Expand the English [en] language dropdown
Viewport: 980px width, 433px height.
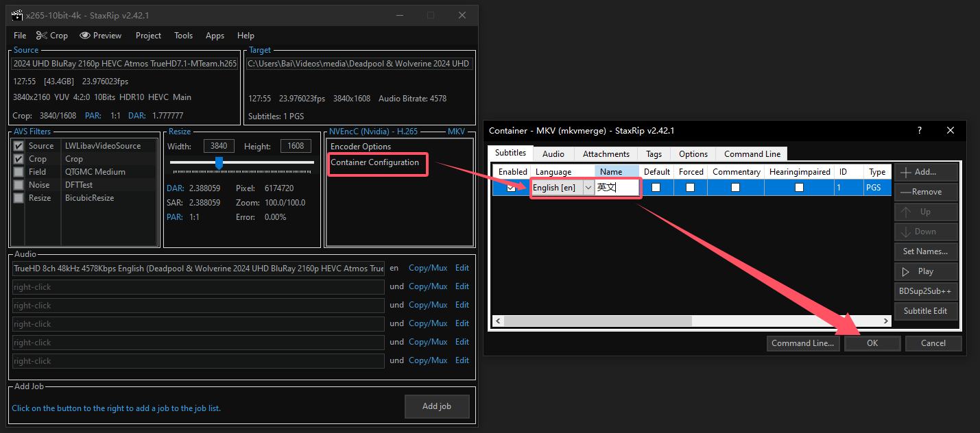tap(588, 188)
